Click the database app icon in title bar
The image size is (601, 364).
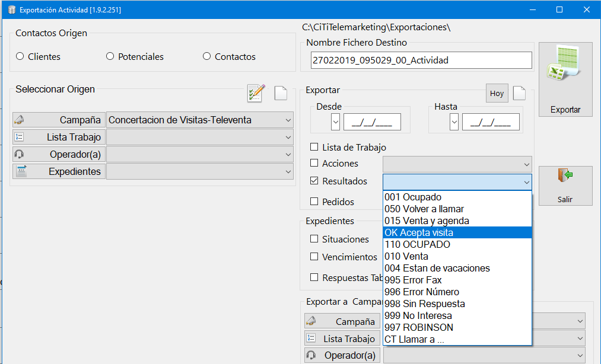pyautogui.click(x=11, y=9)
